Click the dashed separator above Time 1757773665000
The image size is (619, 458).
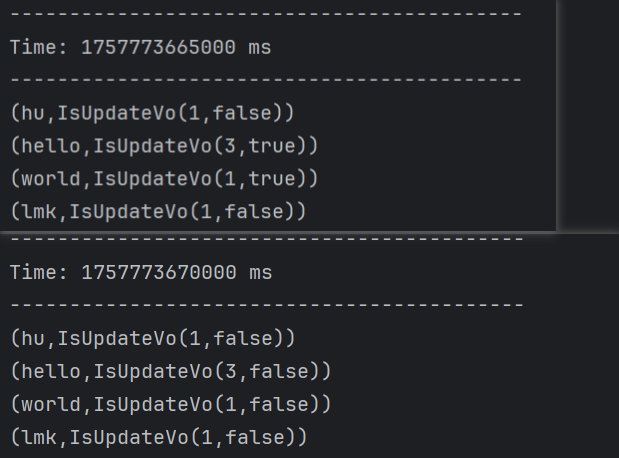(266, 15)
